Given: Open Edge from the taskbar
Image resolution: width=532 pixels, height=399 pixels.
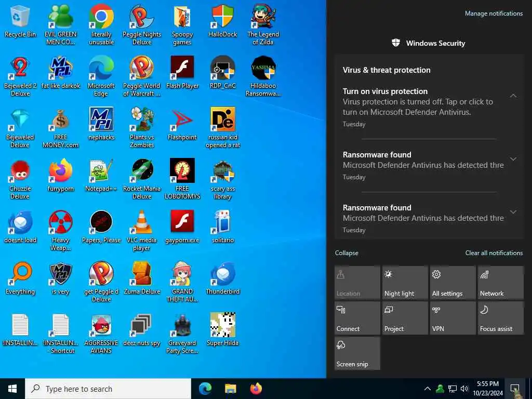Looking at the screenshot, I should click(205, 389).
